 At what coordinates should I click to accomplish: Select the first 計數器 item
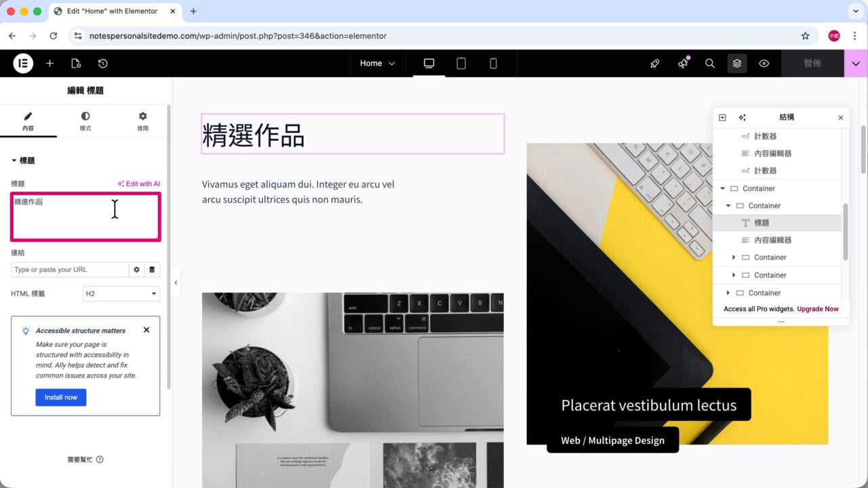[x=766, y=136]
